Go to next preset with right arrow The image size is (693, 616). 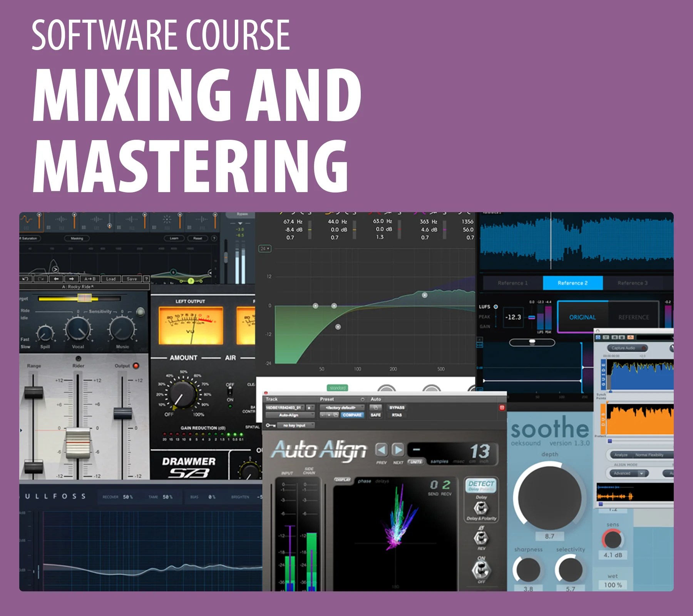71,278
